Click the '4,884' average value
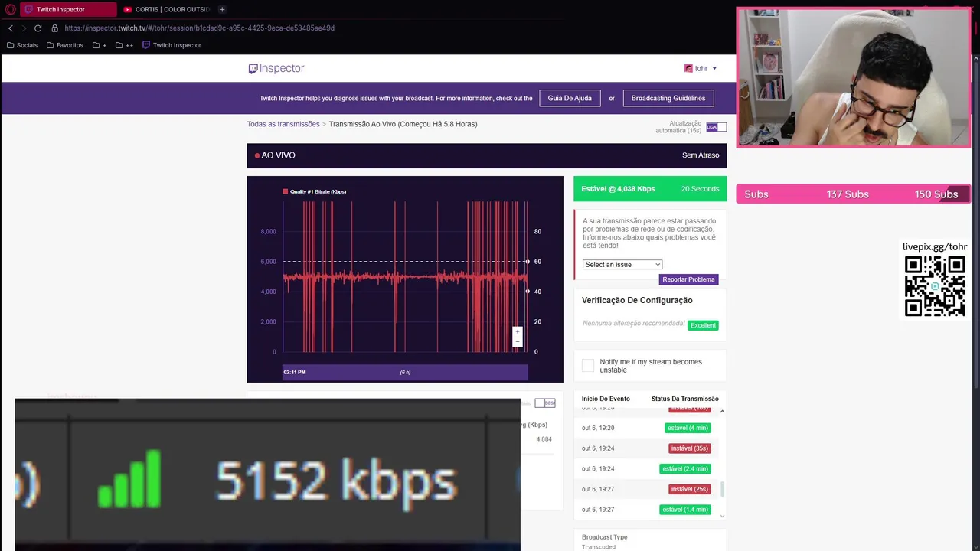The height and width of the screenshot is (551, 980). (544, 439)
